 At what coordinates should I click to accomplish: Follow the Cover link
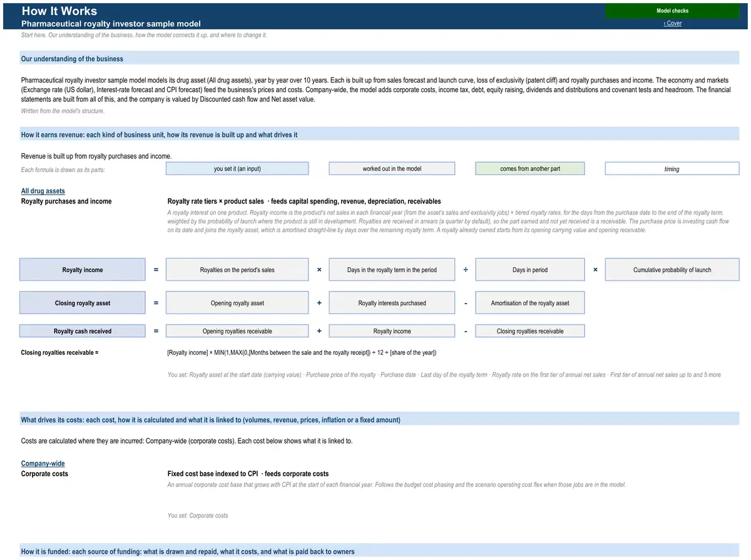(673, 23)
